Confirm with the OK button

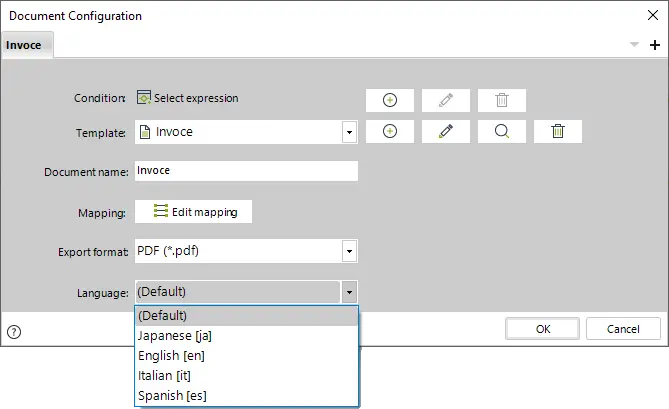point(542,329)
